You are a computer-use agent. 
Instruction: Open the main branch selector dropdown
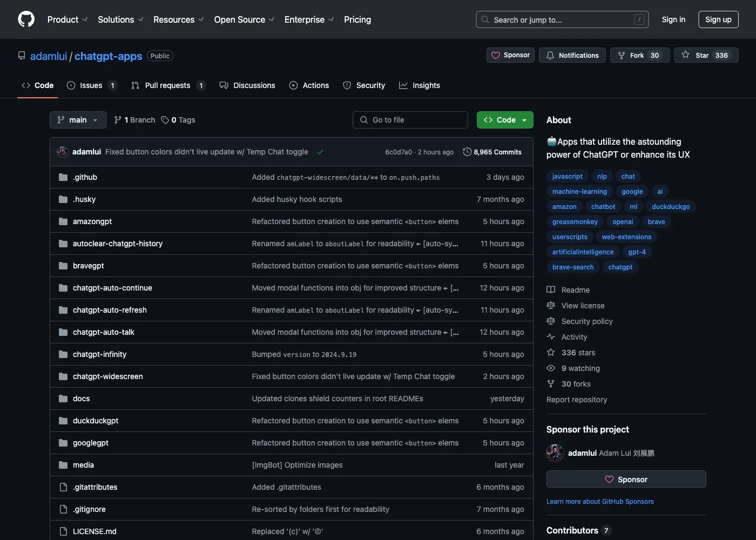[78, 120]
